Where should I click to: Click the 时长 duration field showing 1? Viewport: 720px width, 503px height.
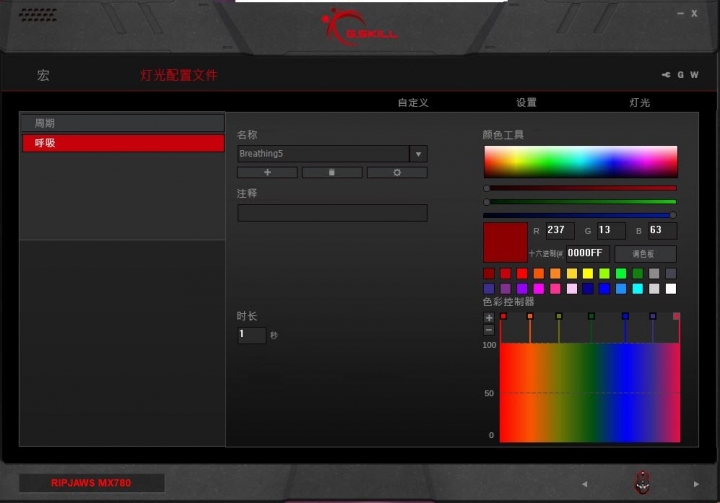point(252,335)
